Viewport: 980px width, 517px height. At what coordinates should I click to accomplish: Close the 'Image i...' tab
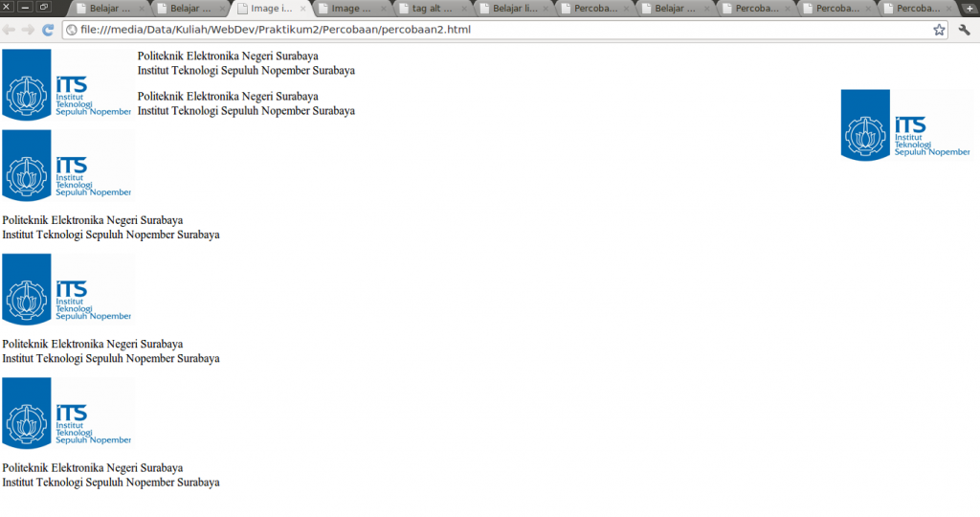pyautogui.click(x=303, y=9)
